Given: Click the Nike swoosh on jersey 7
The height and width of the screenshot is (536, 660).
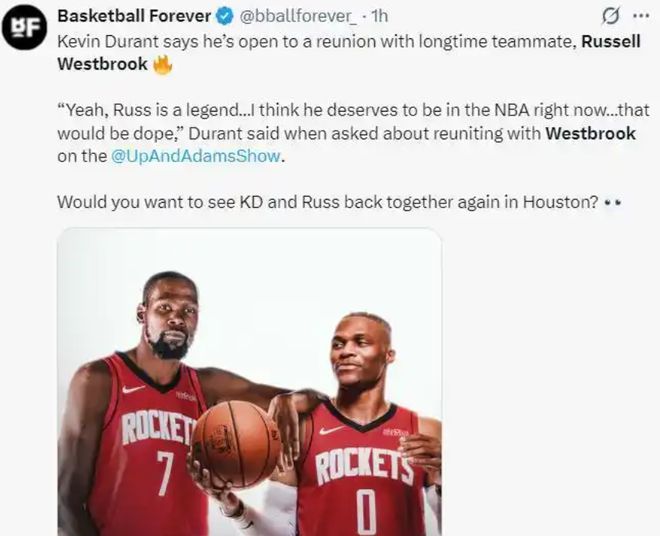Looking at the screenshot, I should (133, 389).
